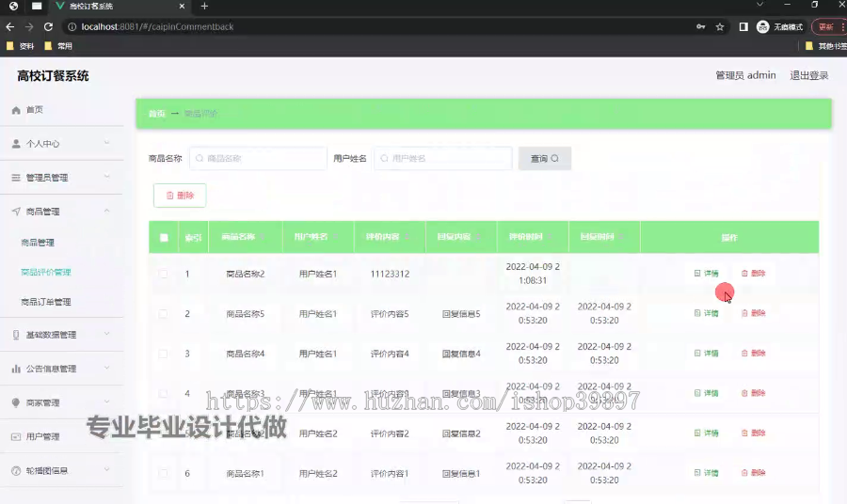The height and width of the screenshot is (504, 847).
Task: Open the incognito profile icon
Action: click(x=762, y=26)
